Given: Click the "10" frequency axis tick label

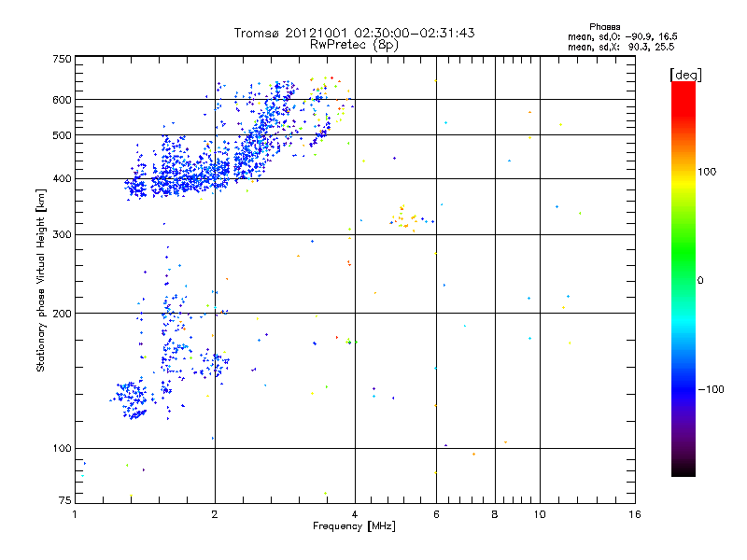Looking at the screenshot, I should tap(540, 514).
